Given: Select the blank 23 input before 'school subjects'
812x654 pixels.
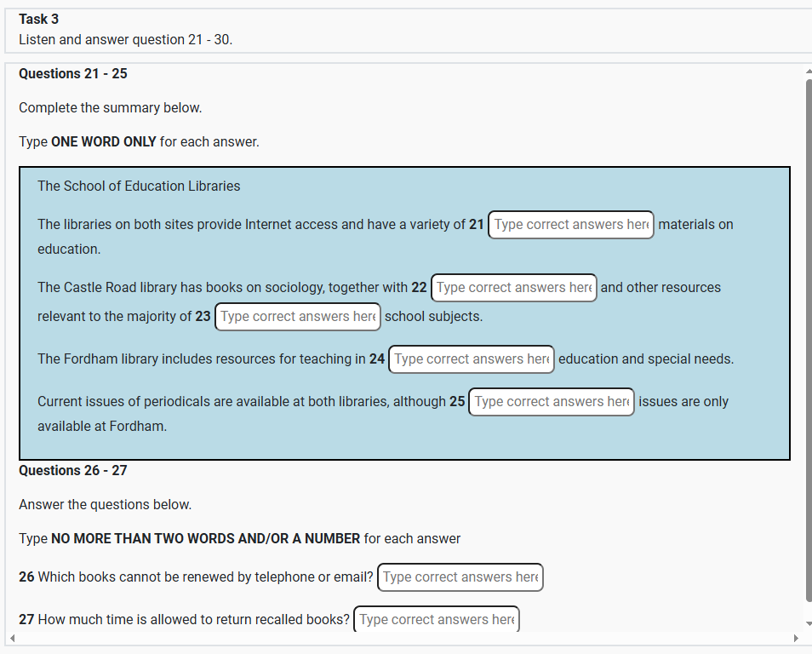Looking at the screenshot, I should [x=298, y=317].
